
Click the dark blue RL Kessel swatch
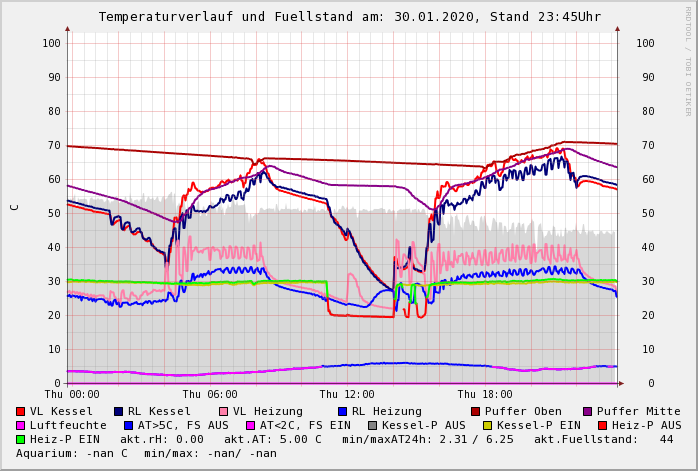119,411
